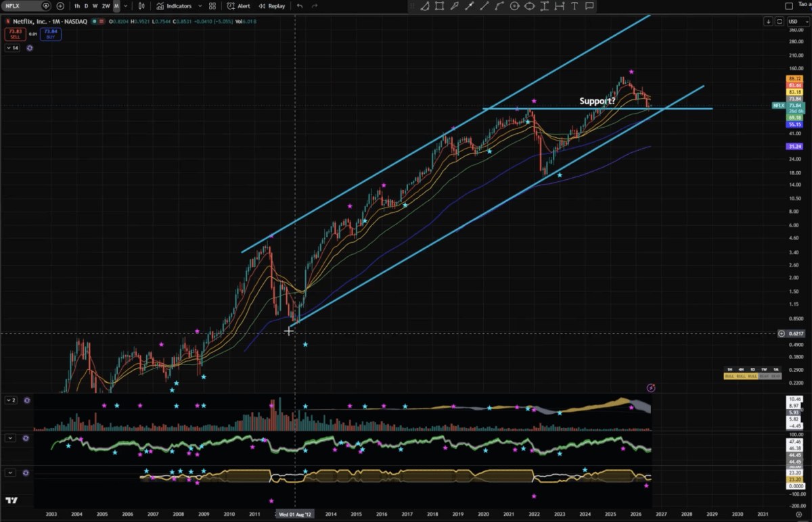Click the 1W column in trend table
This screenshot has height=522, width=812.
[x=764, y=369]
